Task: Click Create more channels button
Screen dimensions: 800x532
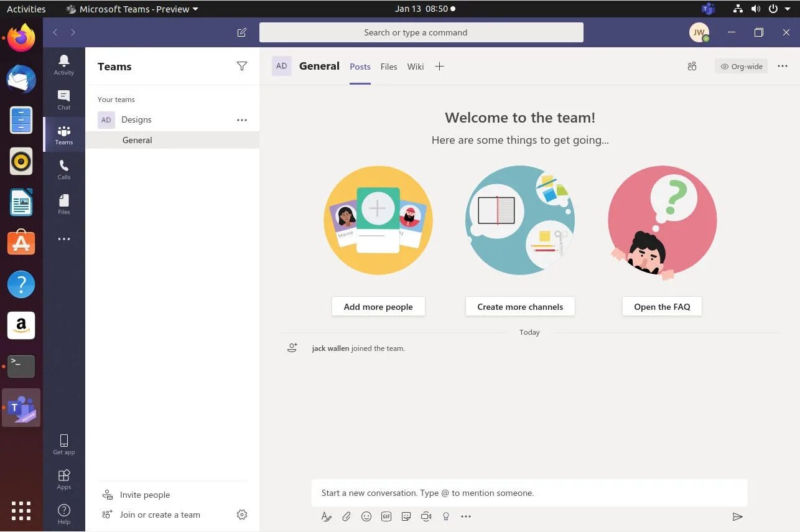Action: (520, 307)
